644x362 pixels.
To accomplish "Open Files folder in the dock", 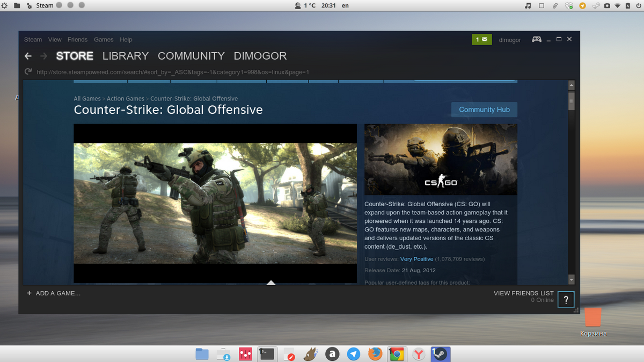I will [202, 354].
